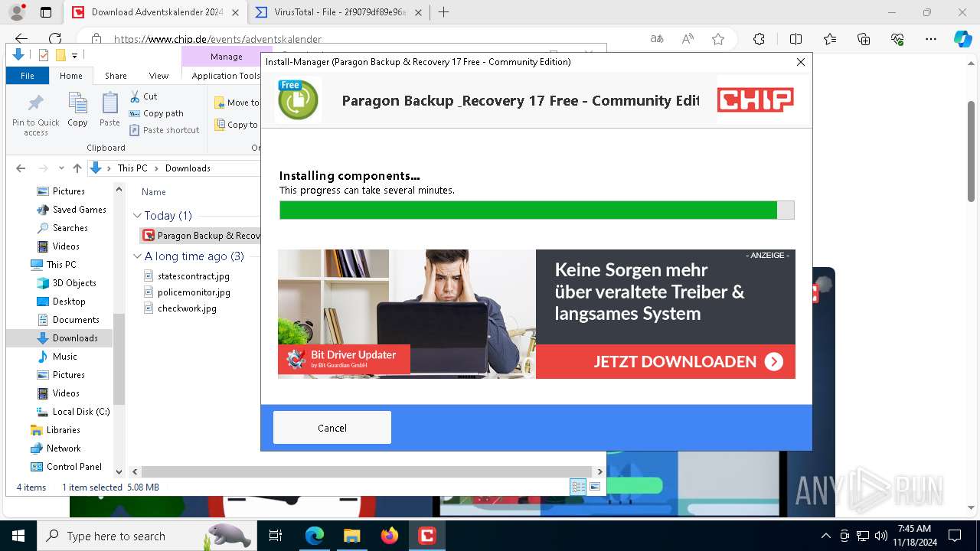Open Searches in navigation pane
Viewport: 980px width, 551px height.
(63, 228)
